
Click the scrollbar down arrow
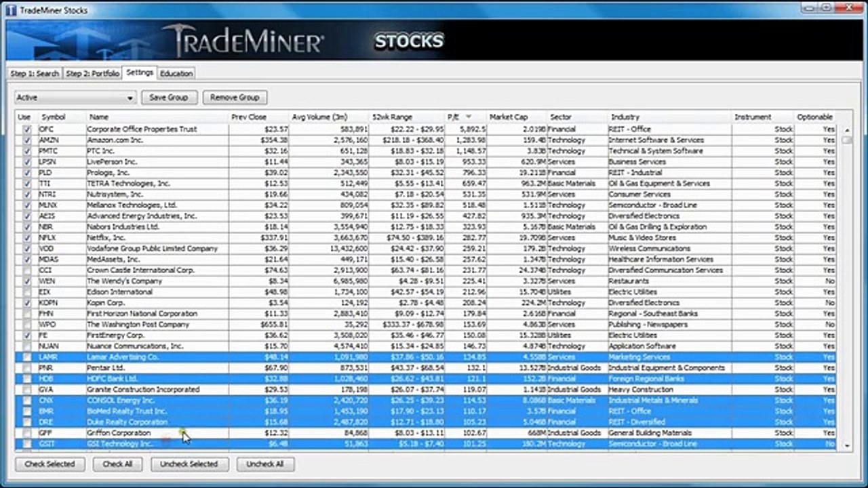pyautogui.click(x=846, y=445)
